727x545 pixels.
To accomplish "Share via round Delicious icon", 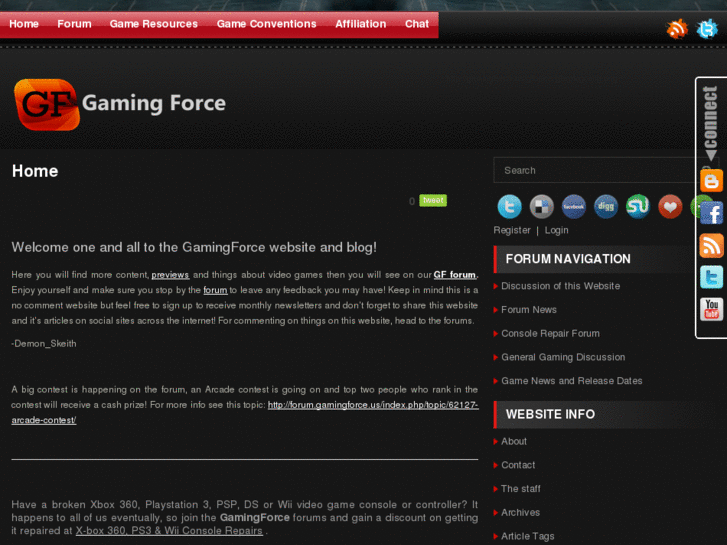I will point(542,206).
